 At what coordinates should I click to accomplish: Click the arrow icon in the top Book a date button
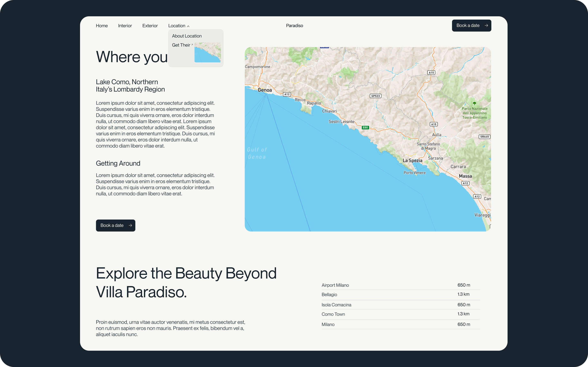487,25
